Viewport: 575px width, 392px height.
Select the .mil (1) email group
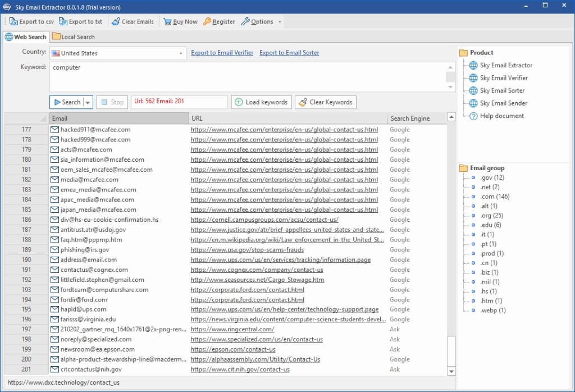(x=490, y=282)
